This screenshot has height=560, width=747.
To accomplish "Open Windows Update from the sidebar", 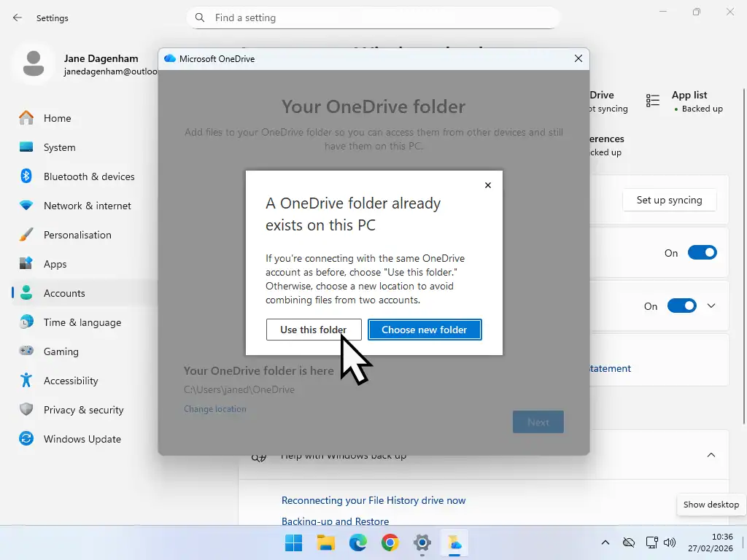I will click(83, 439).
